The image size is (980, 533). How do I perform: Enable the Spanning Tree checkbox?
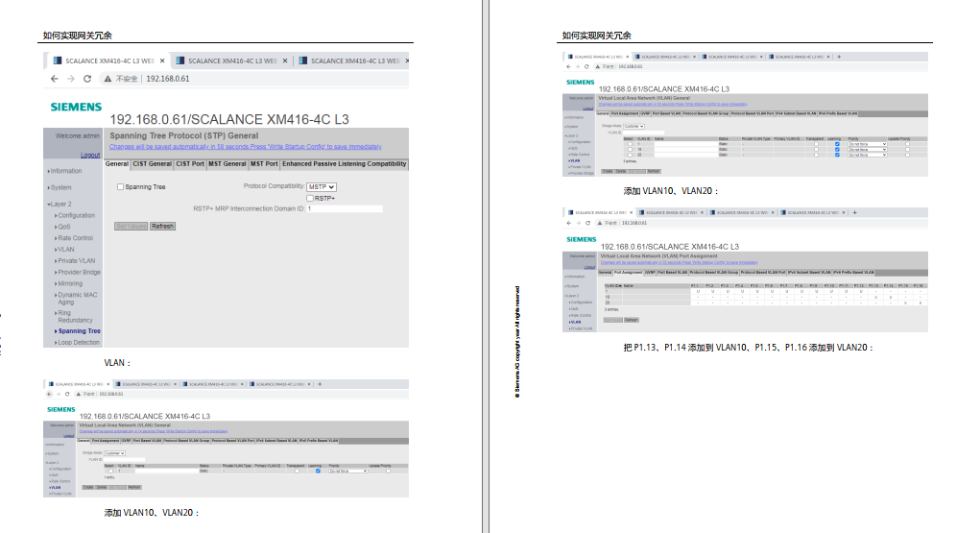tap(120, 187)
